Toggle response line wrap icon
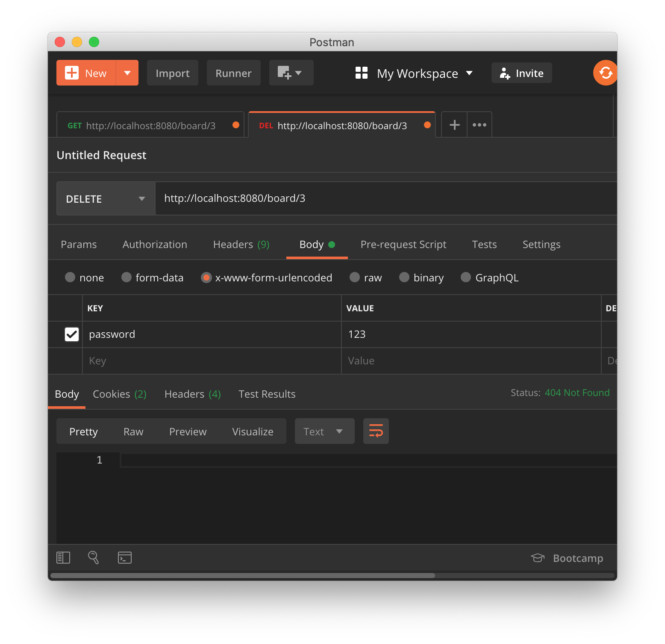 [x=376, y=431]
